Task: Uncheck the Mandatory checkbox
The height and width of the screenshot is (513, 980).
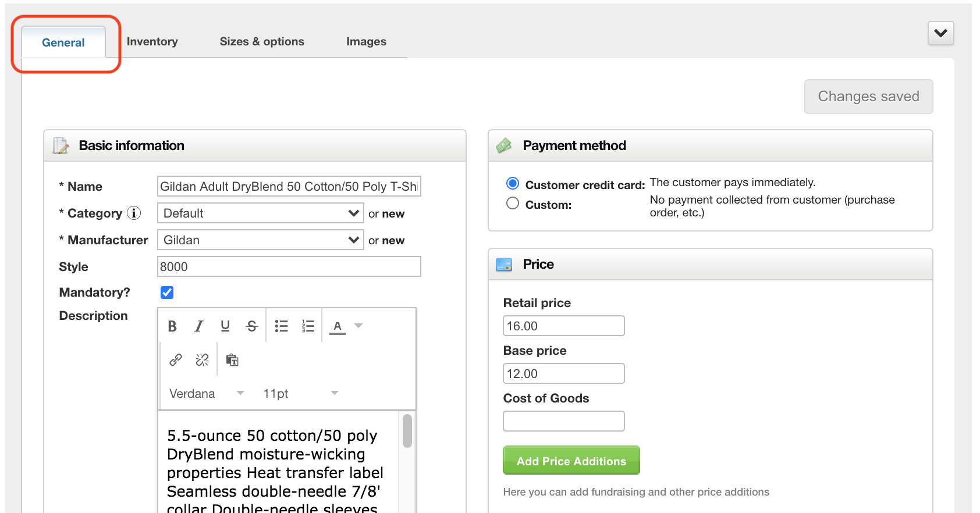Action: (x=167, y=293)
